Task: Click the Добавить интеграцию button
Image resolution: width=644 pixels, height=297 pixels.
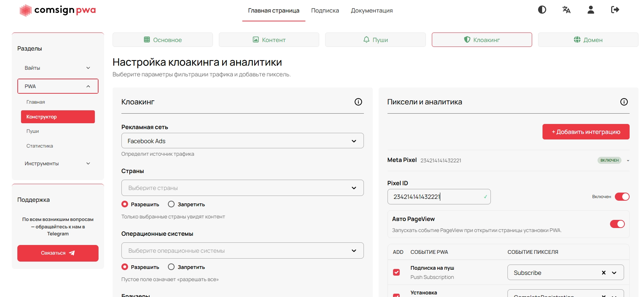Action: 586,132
